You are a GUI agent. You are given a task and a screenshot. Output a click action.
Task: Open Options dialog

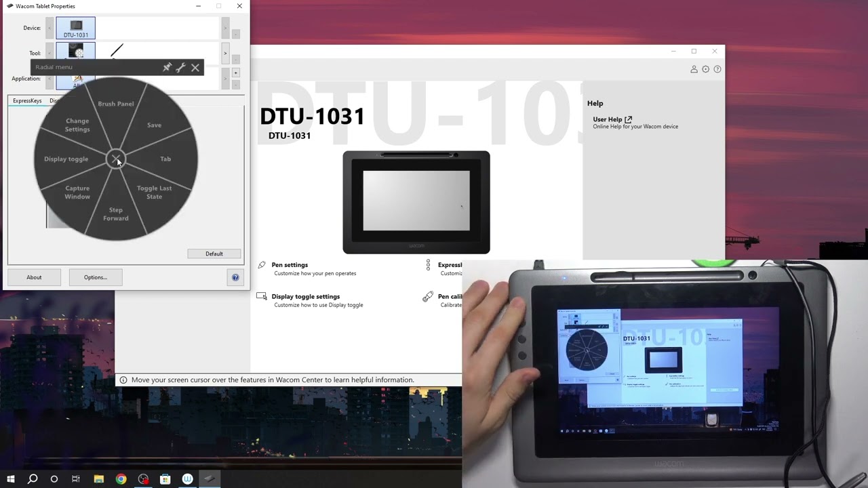click(x=96, y=277)
